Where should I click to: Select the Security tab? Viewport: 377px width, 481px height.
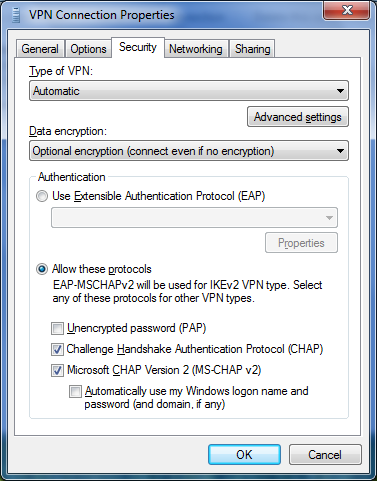pos(138,47)
